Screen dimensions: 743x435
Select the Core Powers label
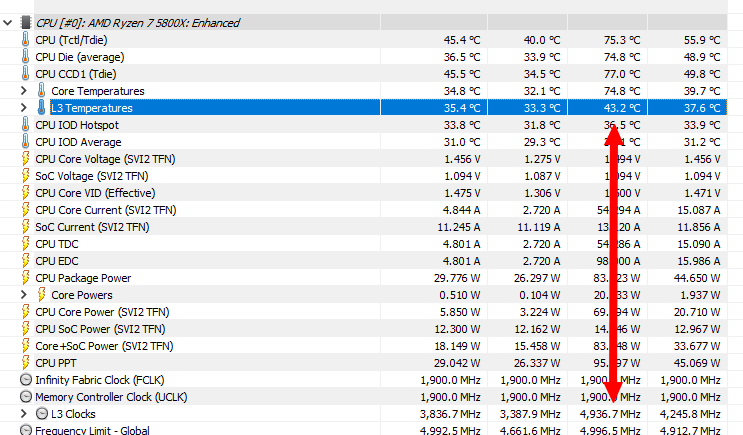click(x=82, y=295)
